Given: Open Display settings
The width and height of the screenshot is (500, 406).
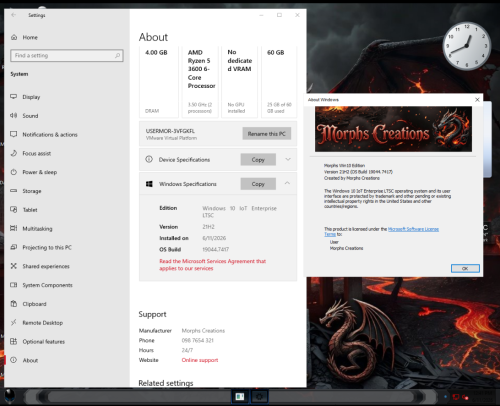Looking at the screenshot, I should pos(31,97).
